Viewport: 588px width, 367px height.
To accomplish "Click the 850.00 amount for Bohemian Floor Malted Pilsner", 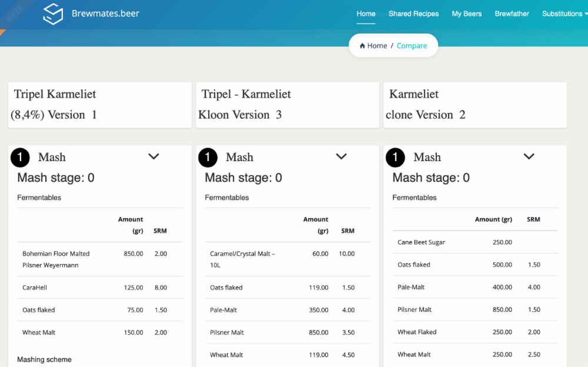I will pyautogui.click(x=133, y=253).
